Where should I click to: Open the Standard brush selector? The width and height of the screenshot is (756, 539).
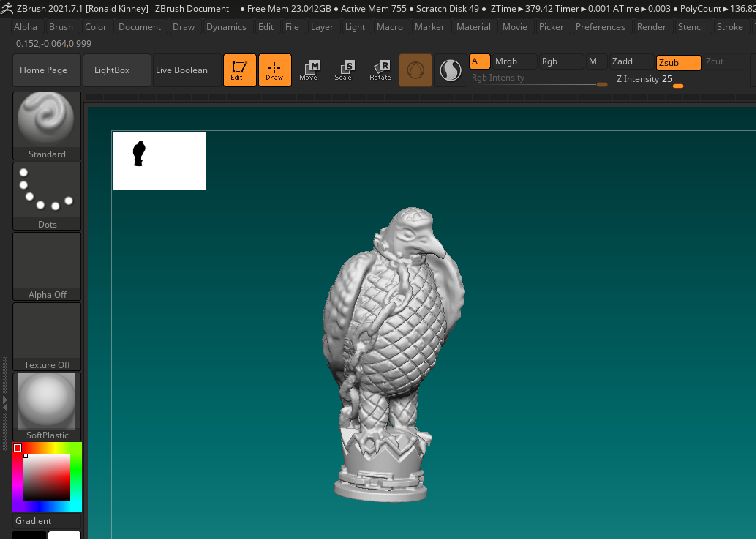(x=47, y=126)
